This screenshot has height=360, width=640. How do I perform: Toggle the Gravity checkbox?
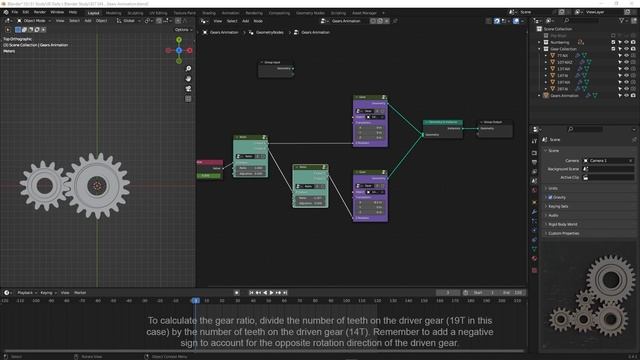coord(550,197)
